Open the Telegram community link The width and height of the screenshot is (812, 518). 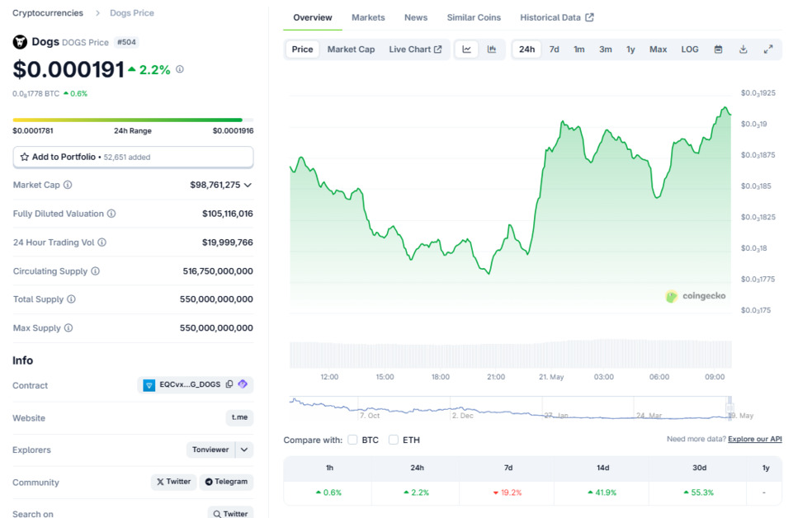(x=226, y=482)
